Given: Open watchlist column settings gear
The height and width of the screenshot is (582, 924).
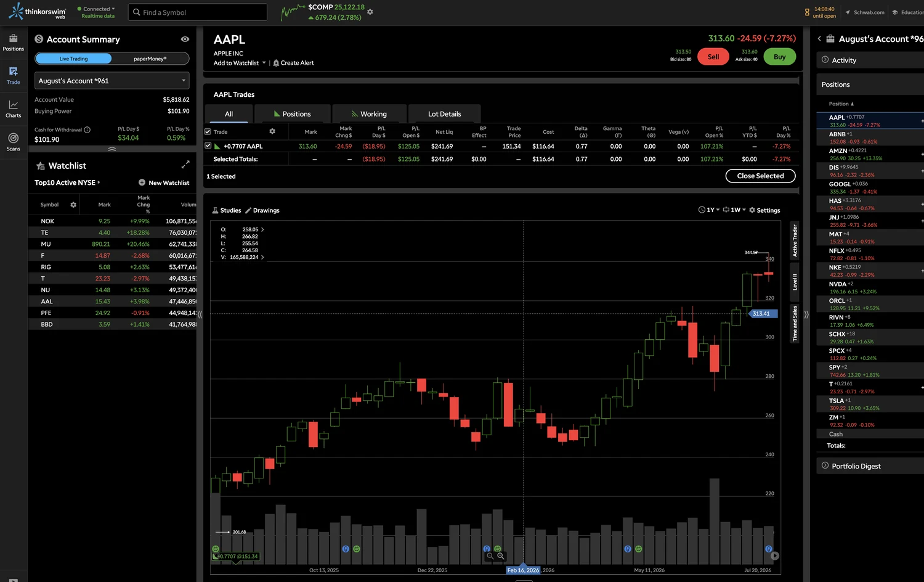Looking at the screenshot, I should click(73, 205).
